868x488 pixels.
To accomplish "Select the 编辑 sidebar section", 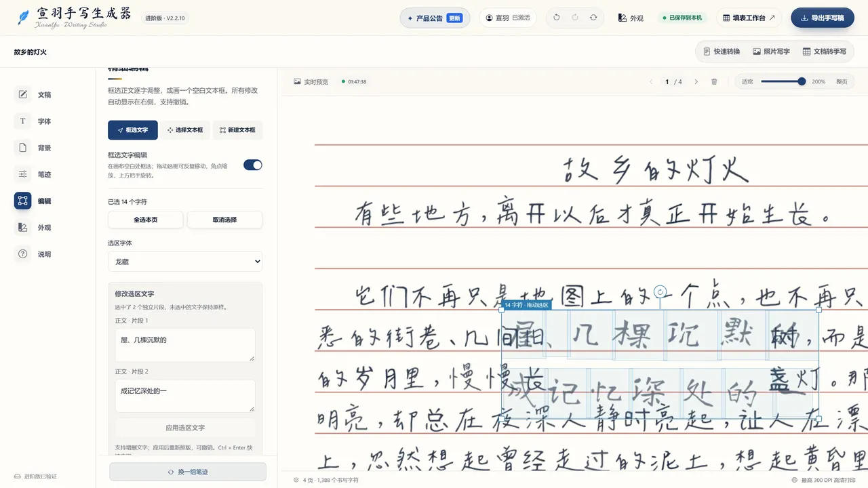I will coord(34,201).
